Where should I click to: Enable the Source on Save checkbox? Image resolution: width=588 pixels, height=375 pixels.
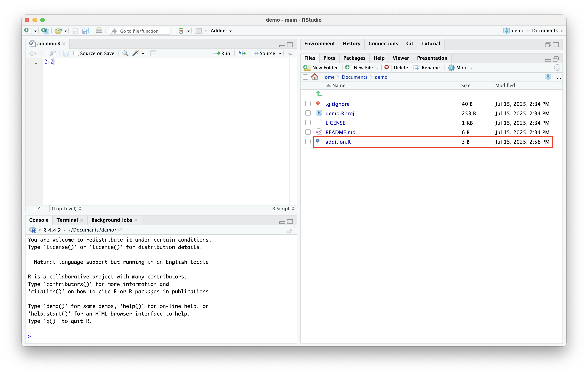point(76,53)
